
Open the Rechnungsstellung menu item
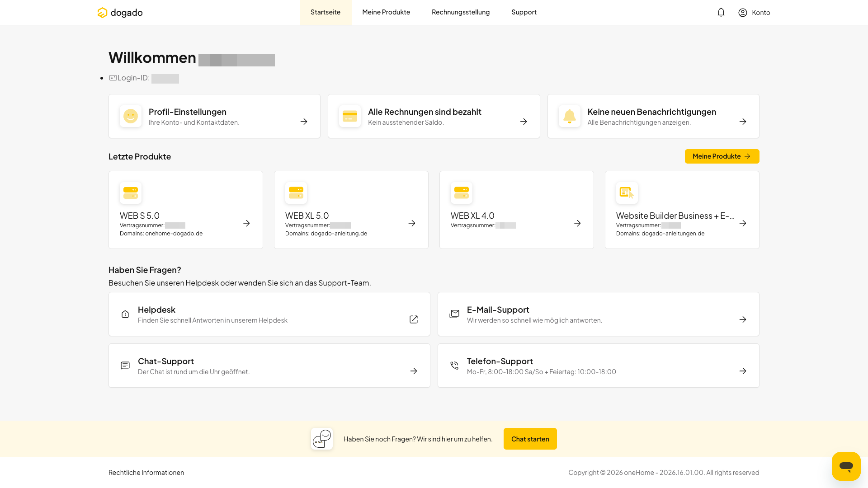click(461, 12)
